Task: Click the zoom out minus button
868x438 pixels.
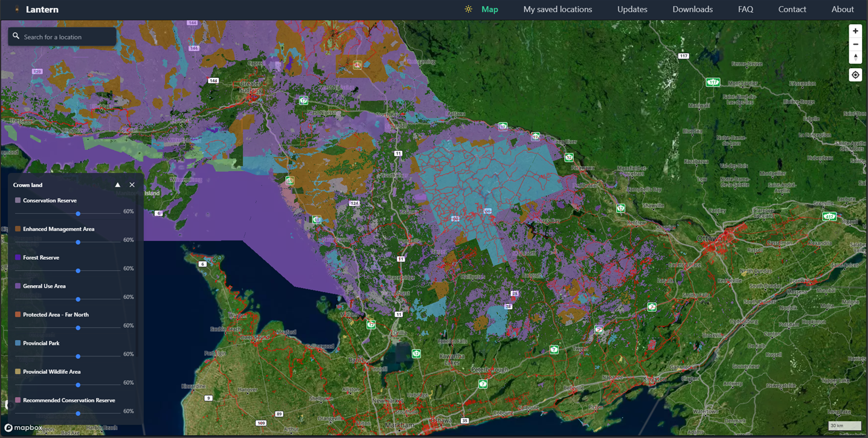Action: (x=855, y=44)
